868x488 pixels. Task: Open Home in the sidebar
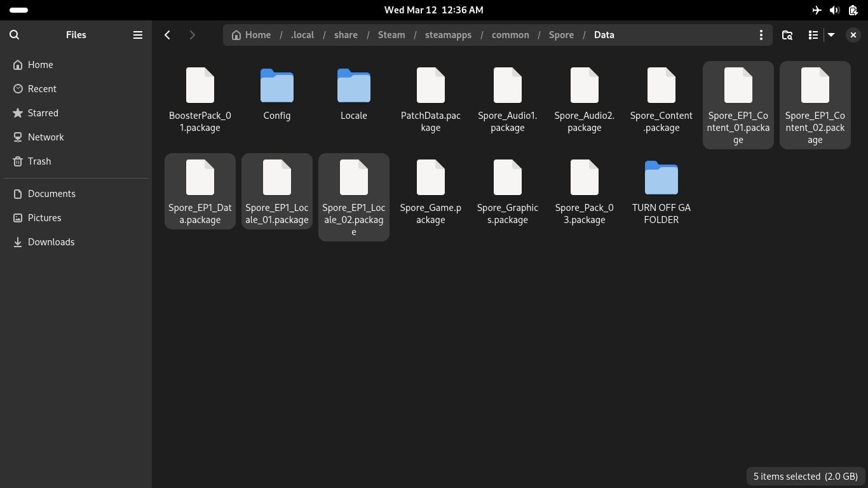click(x=76, y=65)
